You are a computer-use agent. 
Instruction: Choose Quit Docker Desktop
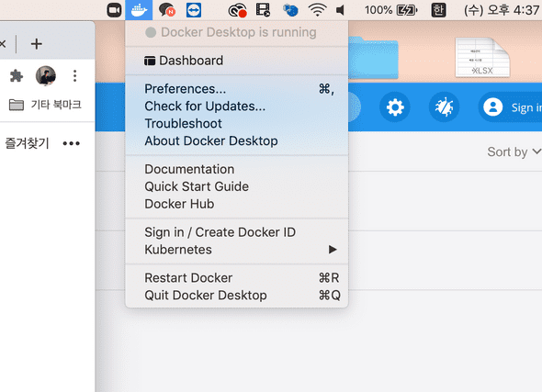236,295
